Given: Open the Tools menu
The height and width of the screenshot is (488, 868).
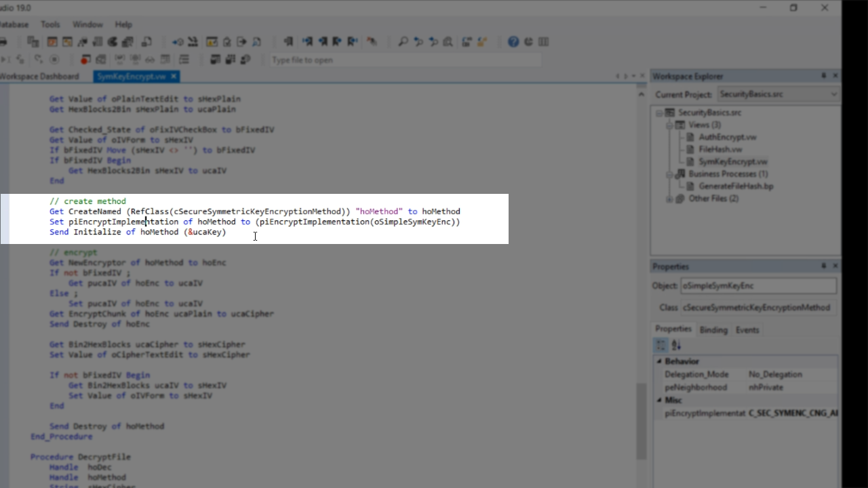Looking at the screenshot, I should (x=50, y=24).
